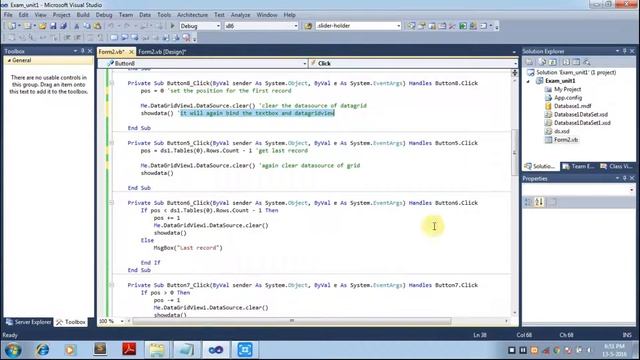Switch to Team Explorer tab
The image size is (640, 360).
click(578, 167)
